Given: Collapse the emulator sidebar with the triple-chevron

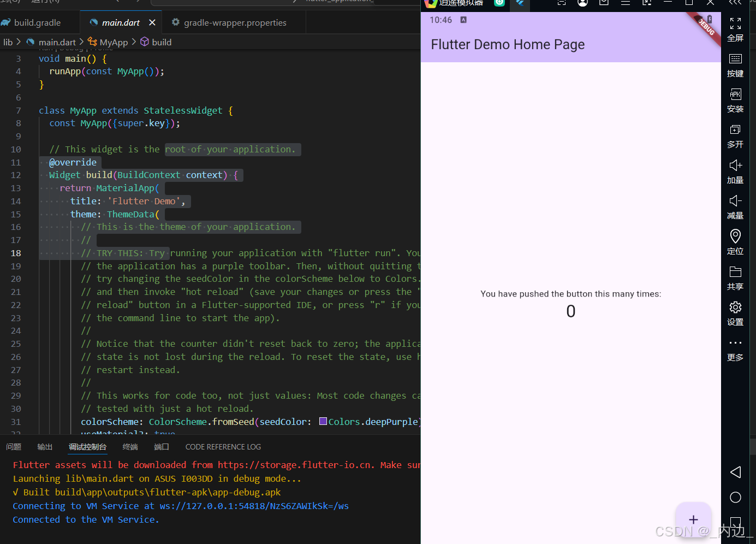Looking at the screenshot, I should tap(735, 3).
